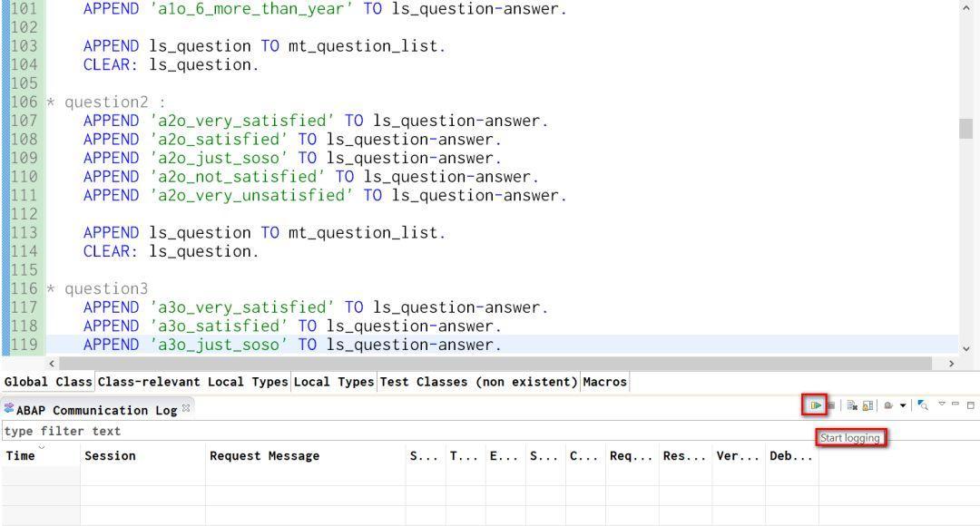Click the T... column header
The image size is (980, 526).
point(465,455)
